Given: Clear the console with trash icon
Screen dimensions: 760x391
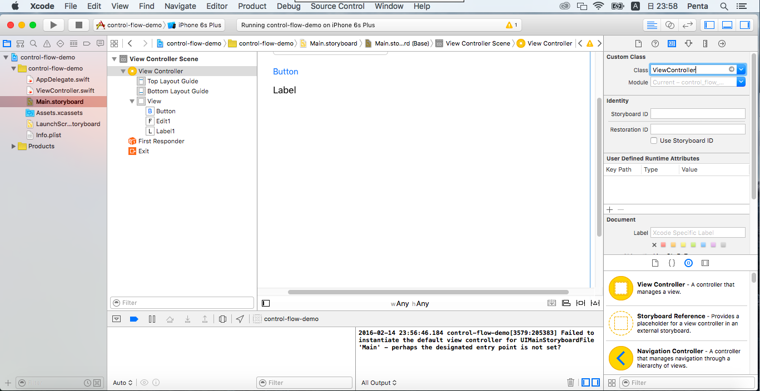Looking at the screenshot, I should click(570, 382).
